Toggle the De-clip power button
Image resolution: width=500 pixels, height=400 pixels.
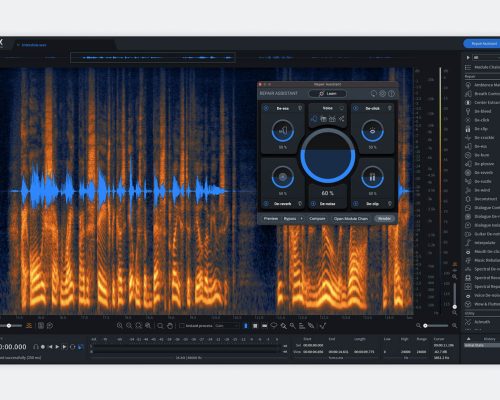(x=356, y=203)
